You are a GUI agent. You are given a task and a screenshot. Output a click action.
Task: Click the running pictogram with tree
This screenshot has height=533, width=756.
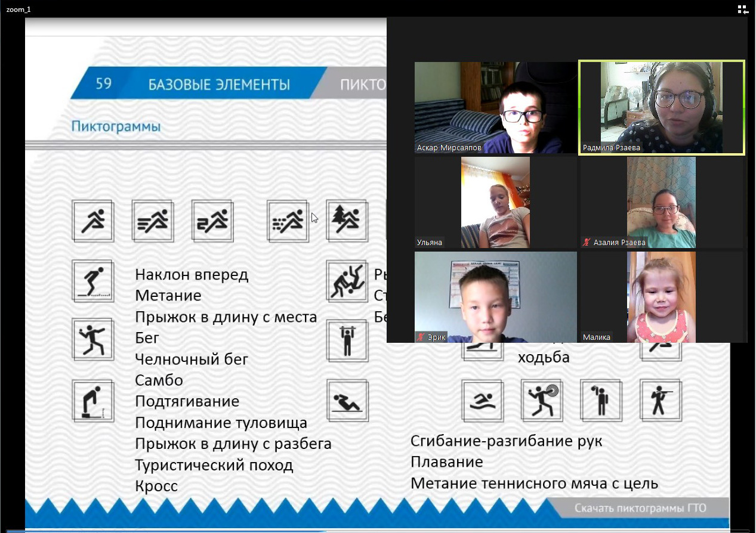(x=347, y=221)
